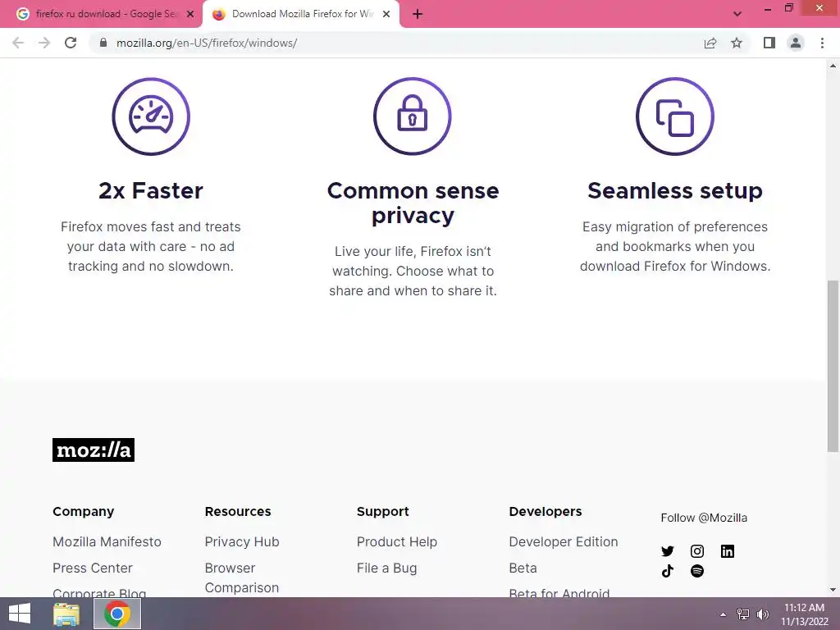Click the moz://a logo in footer
The width and height of the screenshot is (840, 630).
94,450
